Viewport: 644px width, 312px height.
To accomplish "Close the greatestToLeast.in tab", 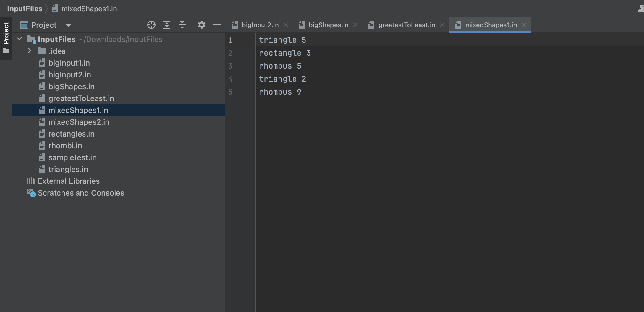I will click(x=442, y=25).
